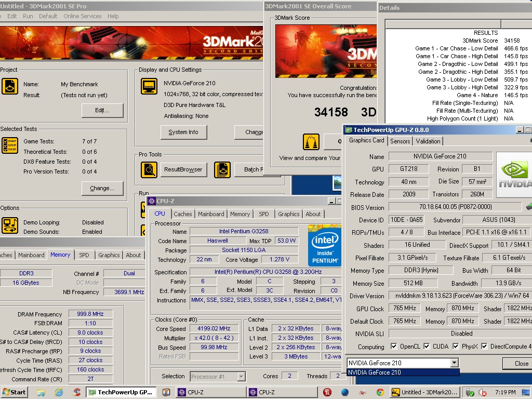
Task: Click the Project benchmark icon in 3DMark
Action: pyautogui.click(x=10, y=86)
